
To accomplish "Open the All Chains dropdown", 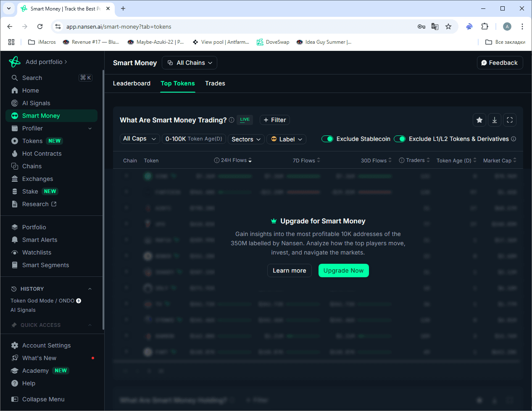I will click(190, 63).
